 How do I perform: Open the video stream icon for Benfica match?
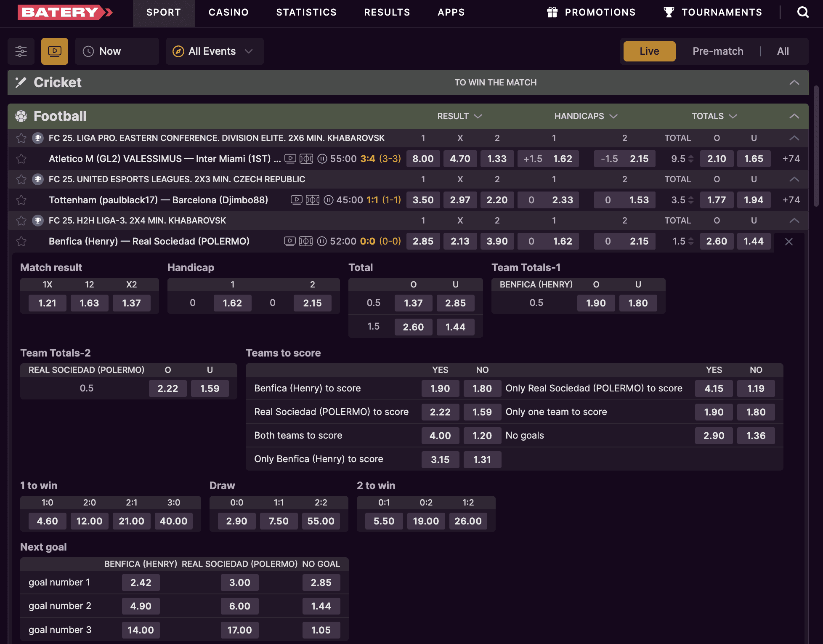click(289, 241)
